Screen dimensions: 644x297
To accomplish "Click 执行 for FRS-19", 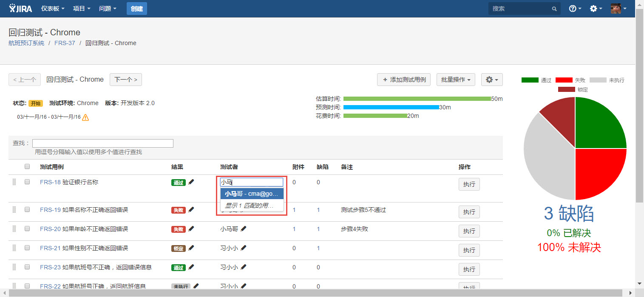I will point(469,212).
